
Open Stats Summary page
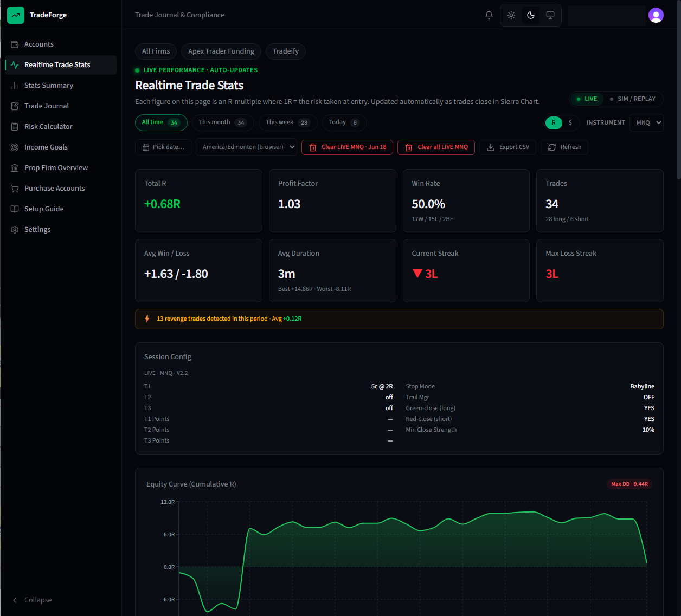[61, 86]
